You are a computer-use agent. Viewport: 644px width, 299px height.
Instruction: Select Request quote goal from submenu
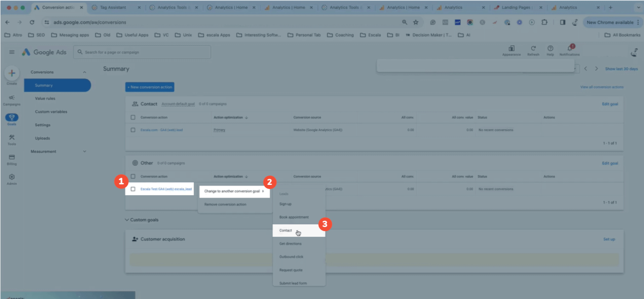(291, 270)
